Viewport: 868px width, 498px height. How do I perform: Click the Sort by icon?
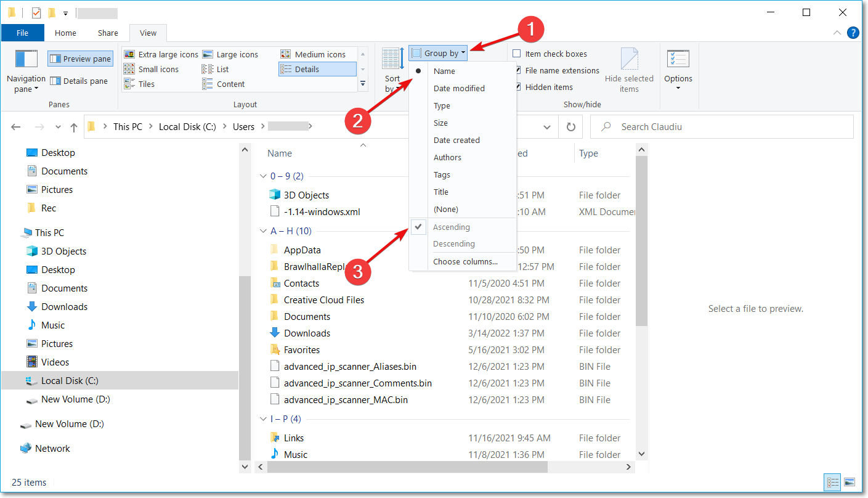(392, 60)
